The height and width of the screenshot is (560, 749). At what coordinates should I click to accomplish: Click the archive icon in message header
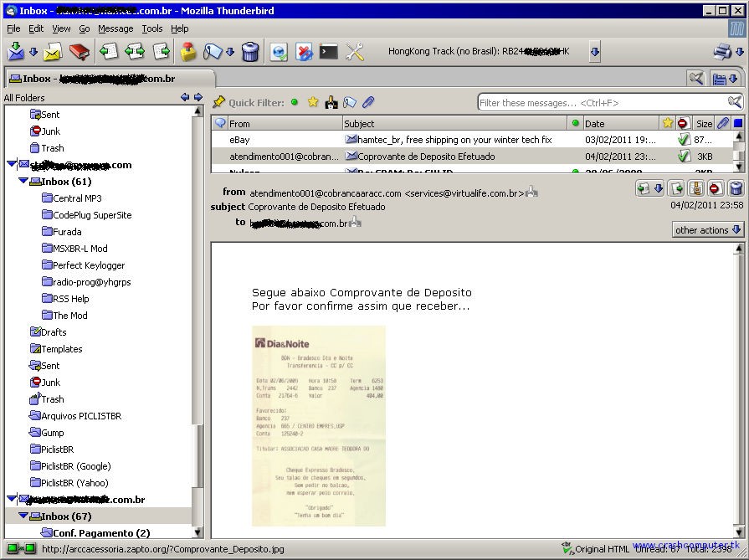[x=696, y=188]
